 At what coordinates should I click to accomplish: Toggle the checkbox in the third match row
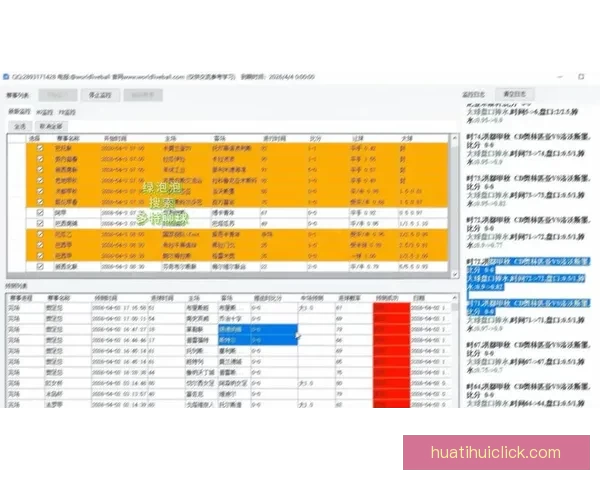[x=40, y=170]
